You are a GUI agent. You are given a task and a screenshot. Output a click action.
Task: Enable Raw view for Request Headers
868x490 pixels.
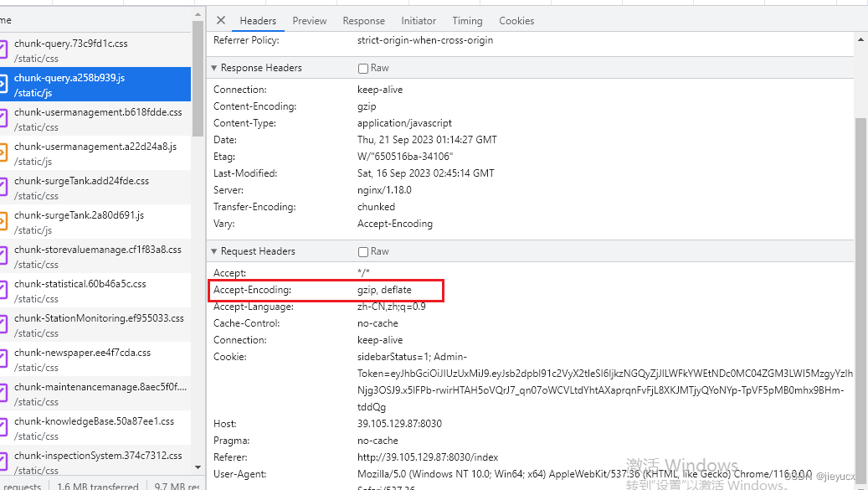point(363,251)
